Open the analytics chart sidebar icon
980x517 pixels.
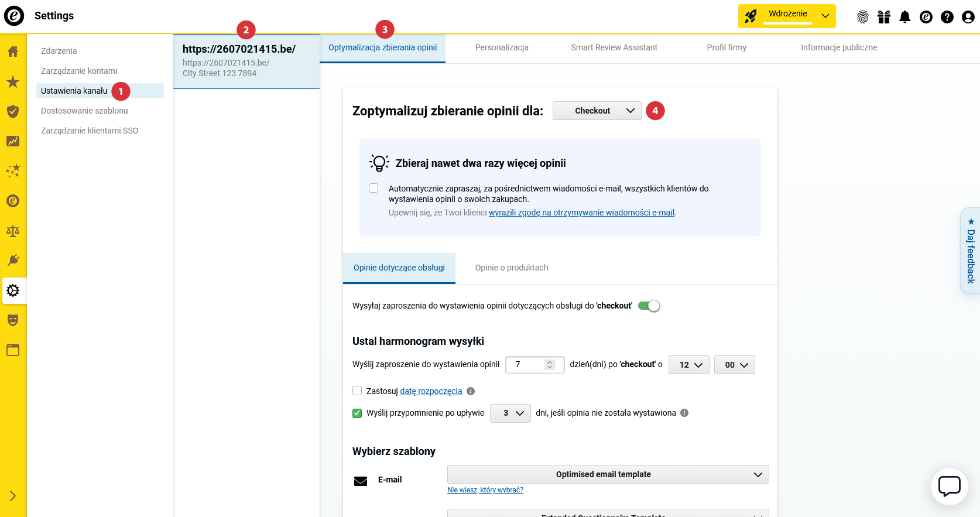(13, 141)
